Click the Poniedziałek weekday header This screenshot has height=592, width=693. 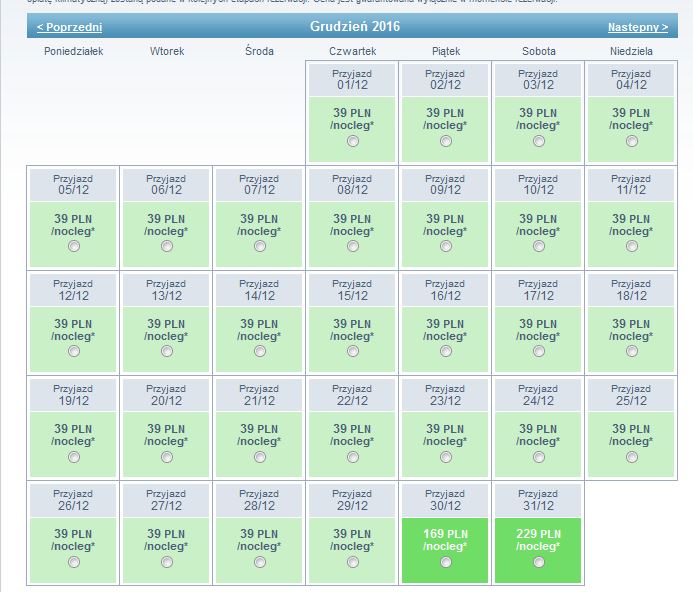tap(73, 51)
